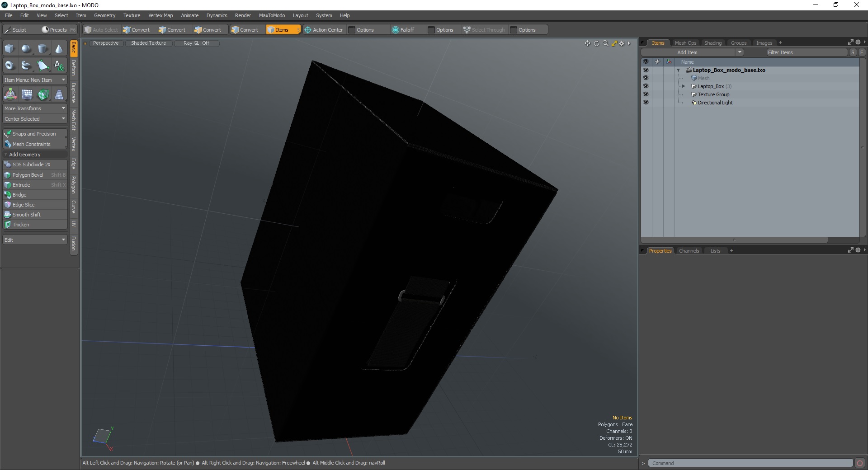
Task: Expand the Items panel to full size
Action: coord(850,42)
